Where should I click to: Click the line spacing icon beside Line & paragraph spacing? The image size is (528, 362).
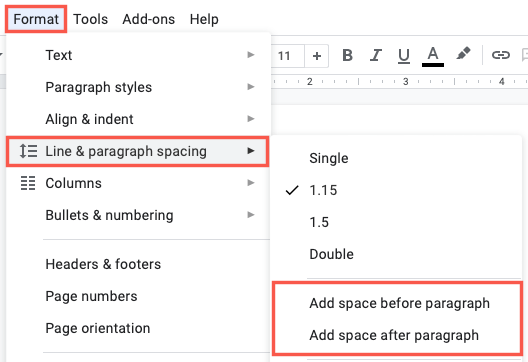(28, 151)
